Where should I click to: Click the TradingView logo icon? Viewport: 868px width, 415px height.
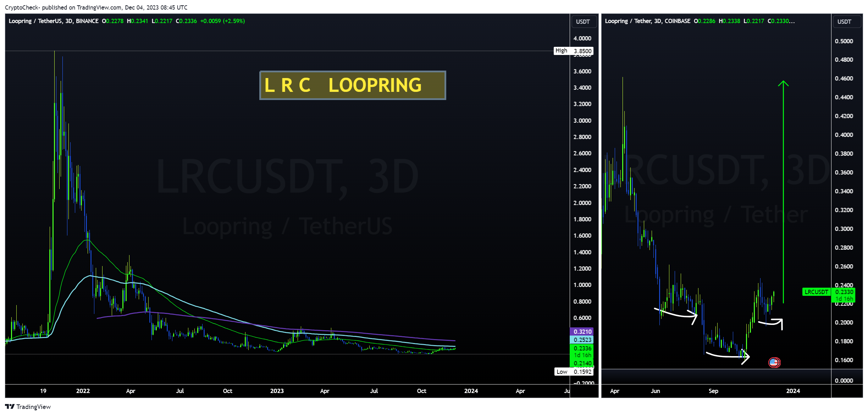click(x=10, y=406)
